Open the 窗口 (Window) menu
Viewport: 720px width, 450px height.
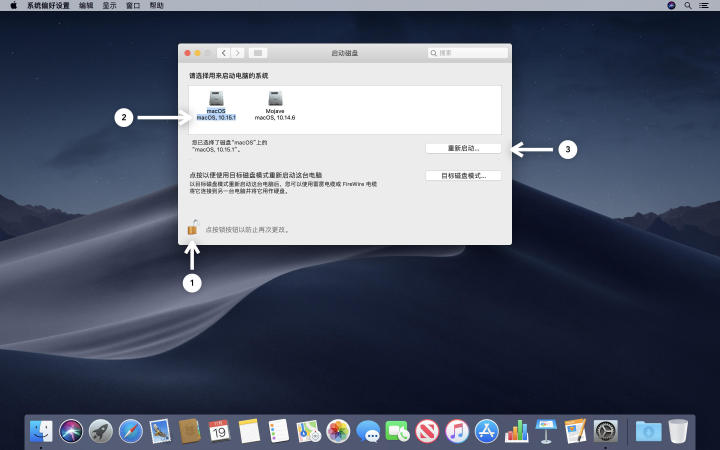click(133, 6)
